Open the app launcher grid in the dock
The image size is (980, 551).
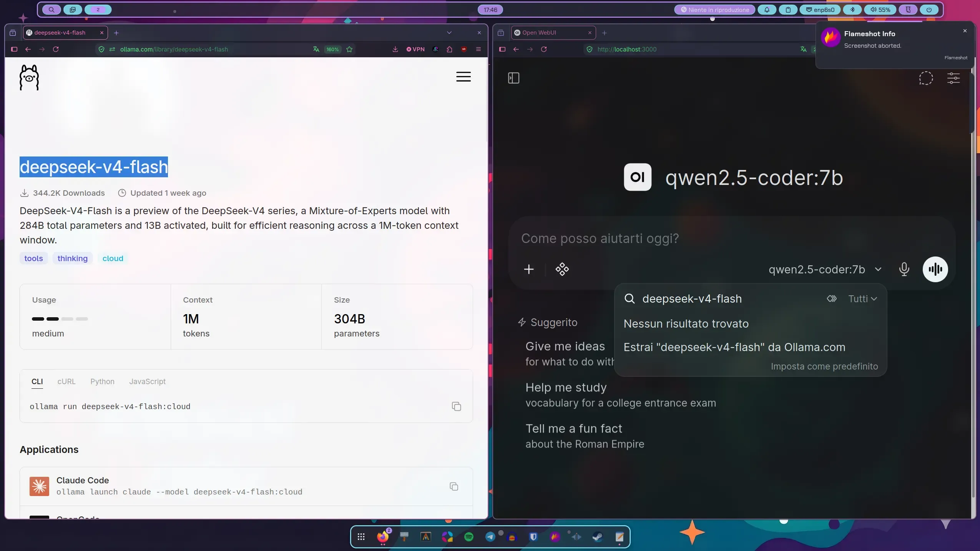pos(361,537)
